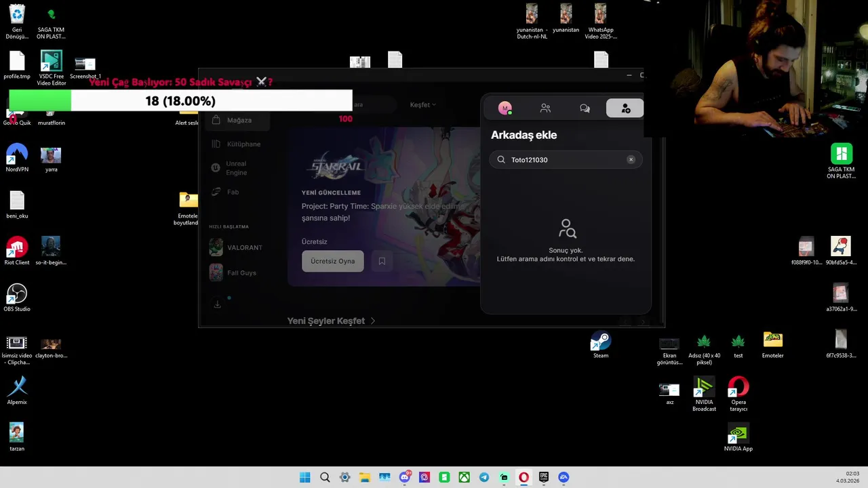The image size is (868, 488).
Task: Select the OBS Studio desktop shortcut
Action: click(x=17, y=298)
